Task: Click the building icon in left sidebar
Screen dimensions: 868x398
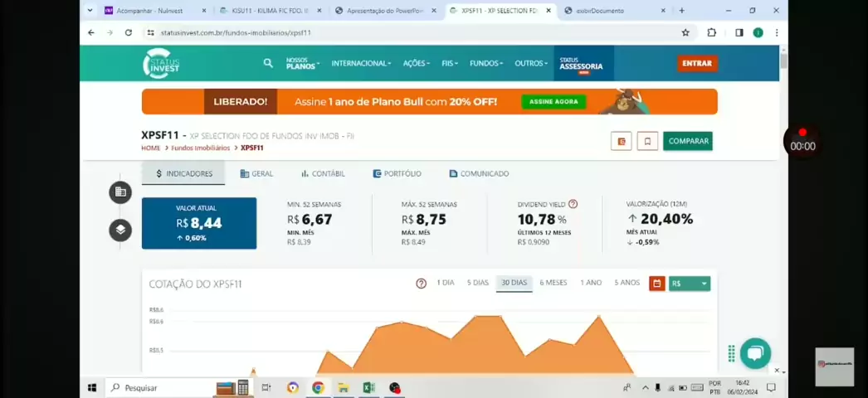Action: point(120,192)
